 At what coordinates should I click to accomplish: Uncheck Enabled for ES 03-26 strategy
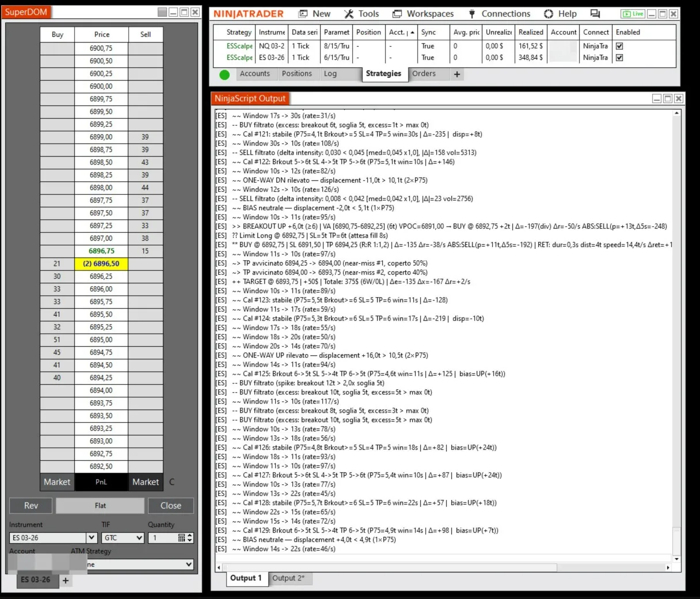[619, 58]
